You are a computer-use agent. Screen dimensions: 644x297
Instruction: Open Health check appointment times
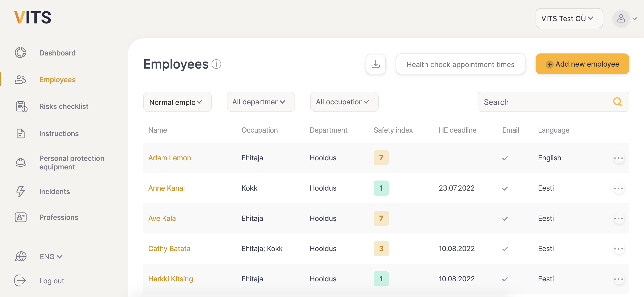pyautogui.click(x=460, y=64)
